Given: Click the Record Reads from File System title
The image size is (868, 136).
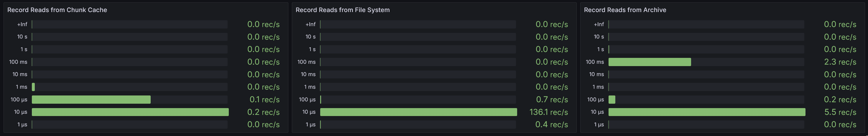Looking at the screenshot, I should pyautogui.click(x=342, y=10).
